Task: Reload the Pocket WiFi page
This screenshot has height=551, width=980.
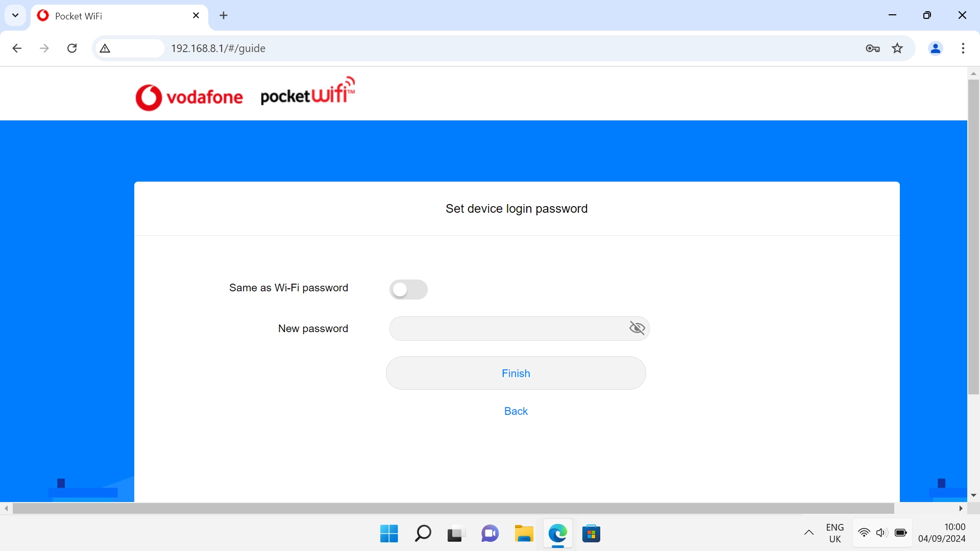Action: click(72, 48)
